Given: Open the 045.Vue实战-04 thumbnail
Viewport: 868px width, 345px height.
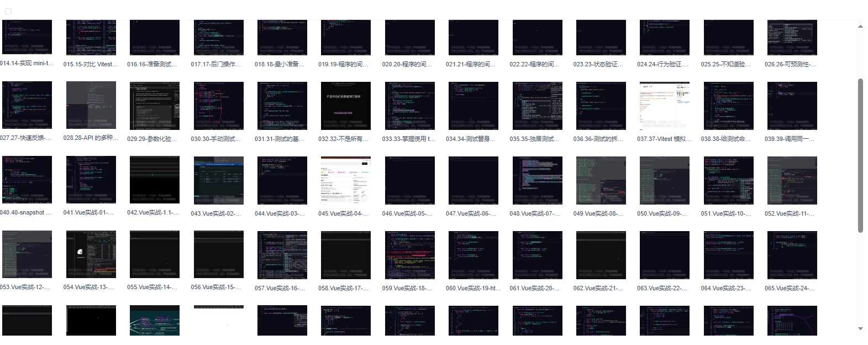Looking at the screenshot, I should click(345, 180).
